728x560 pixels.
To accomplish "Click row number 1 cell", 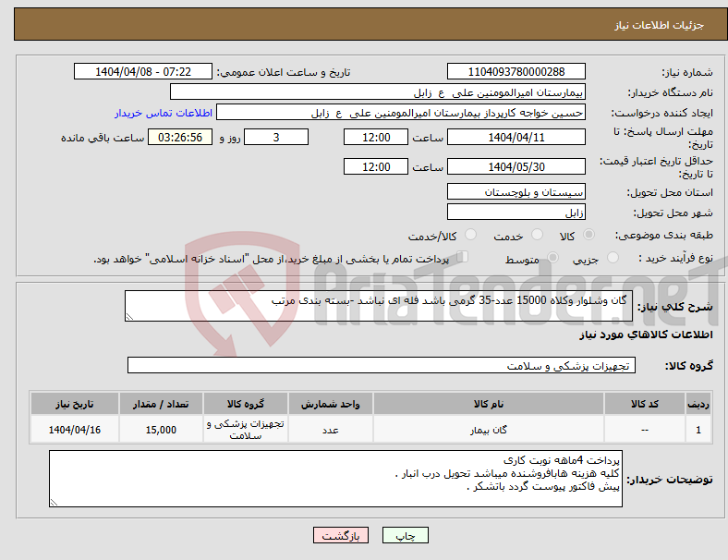I will coord(698,430).
